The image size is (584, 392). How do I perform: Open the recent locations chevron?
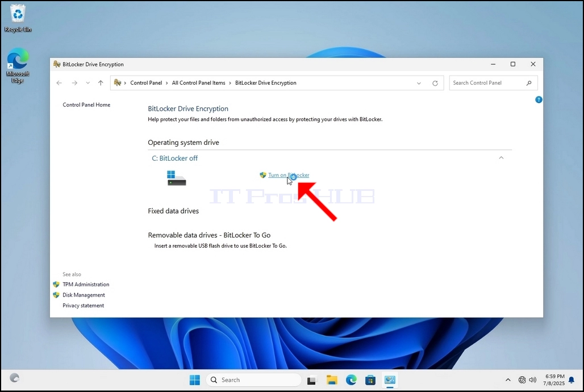click(x=88, y=83)
